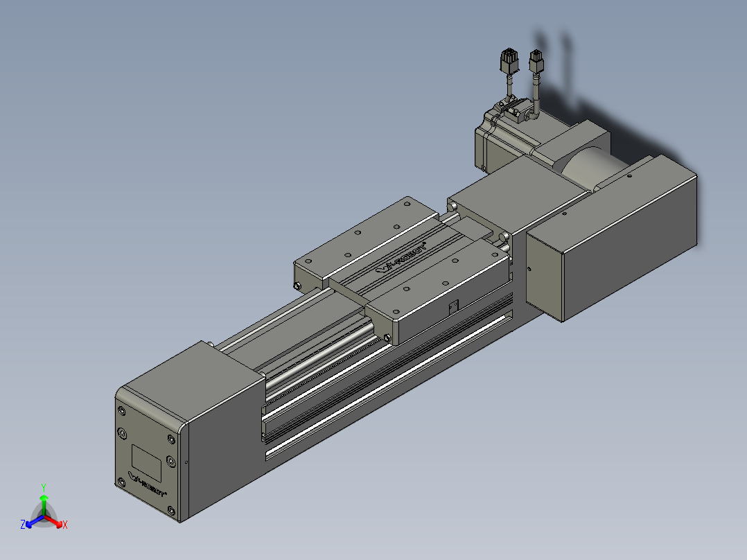
Task: Select the V-ROBOT logo on front end plate
Action: [147, 484]
